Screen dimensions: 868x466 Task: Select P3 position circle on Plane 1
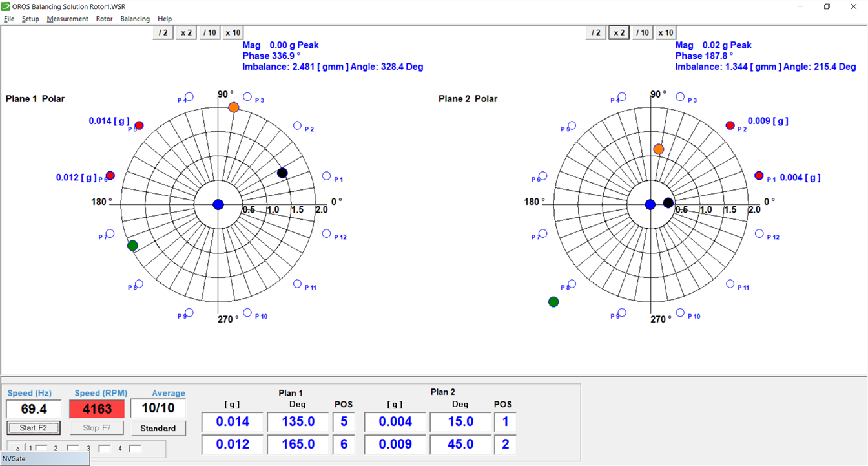point(247,97)
